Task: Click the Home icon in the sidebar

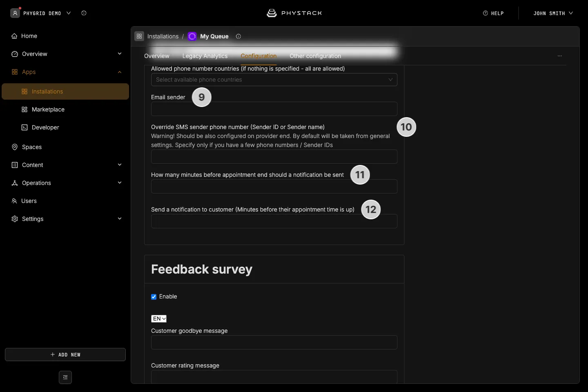Action: tap(15, 36)
